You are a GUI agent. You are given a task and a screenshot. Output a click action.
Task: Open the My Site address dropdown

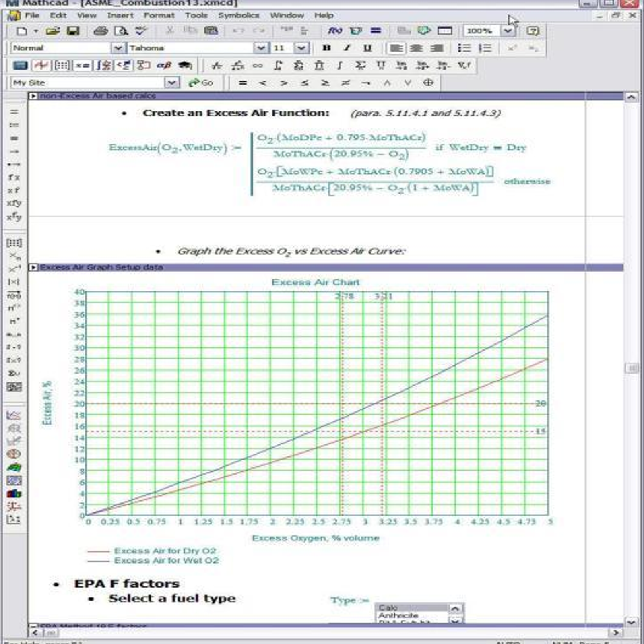tap(172, 83)
